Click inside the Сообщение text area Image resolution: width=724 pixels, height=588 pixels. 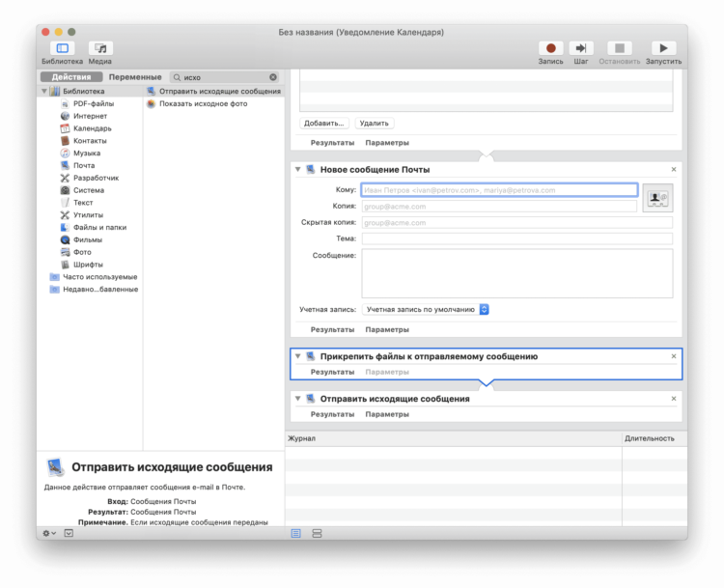point(517,273)
